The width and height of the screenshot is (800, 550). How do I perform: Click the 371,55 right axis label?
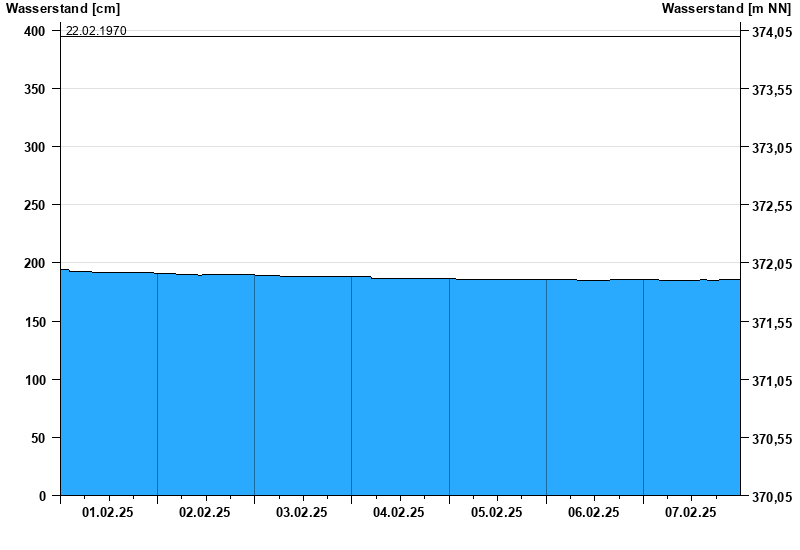pos(769,323)
